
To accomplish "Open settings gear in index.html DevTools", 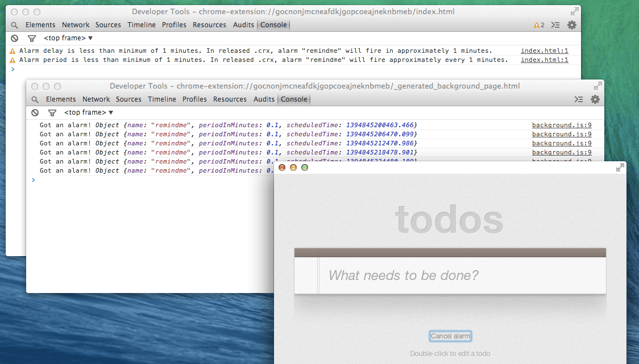I will 572,25.
